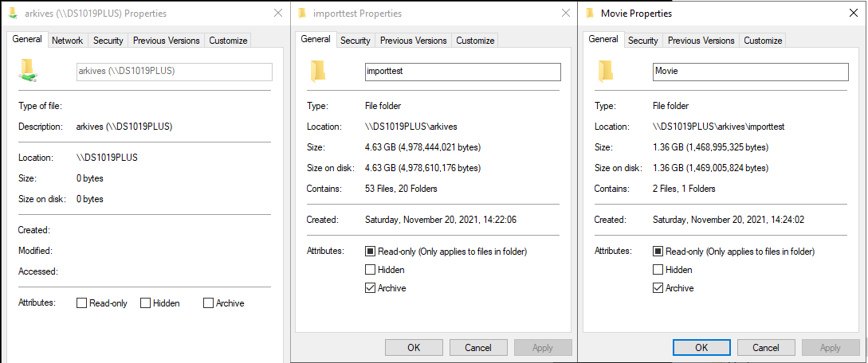868x363 pixels.
Task: Click the title bar folder icon of Movie Properties
Action: pyautogui.click(x=590, y=14)
